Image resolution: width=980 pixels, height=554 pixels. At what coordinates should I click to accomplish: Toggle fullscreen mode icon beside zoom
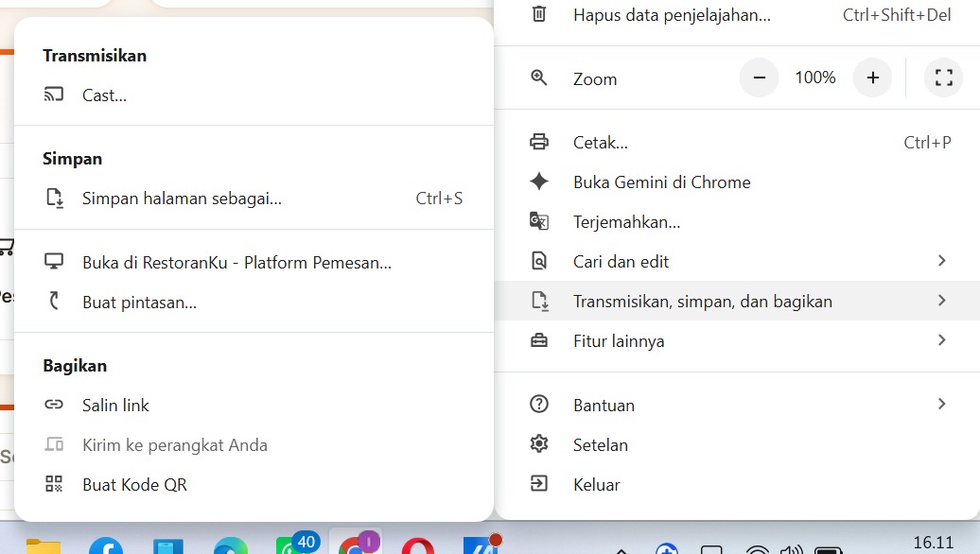[944, 78]
